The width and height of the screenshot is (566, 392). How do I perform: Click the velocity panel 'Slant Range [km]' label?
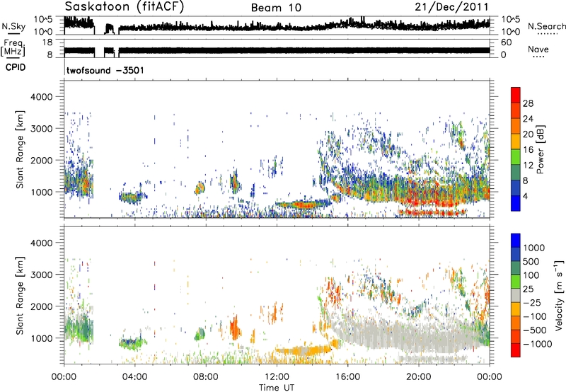tap(20, 296)
